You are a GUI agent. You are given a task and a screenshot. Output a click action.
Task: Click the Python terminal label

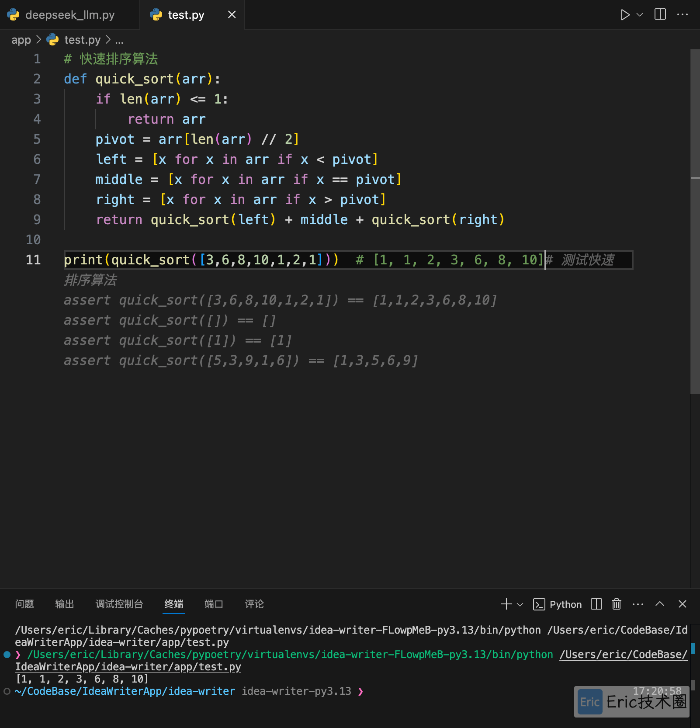coord(565,604)
